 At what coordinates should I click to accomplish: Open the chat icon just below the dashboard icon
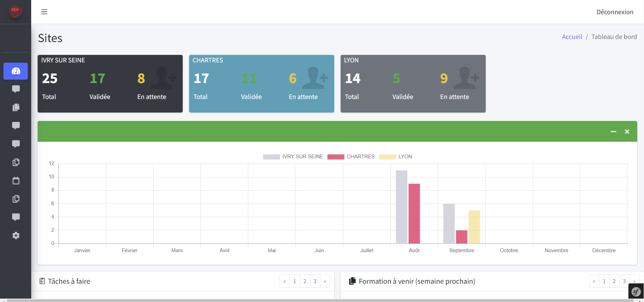(x=16, y=89)
